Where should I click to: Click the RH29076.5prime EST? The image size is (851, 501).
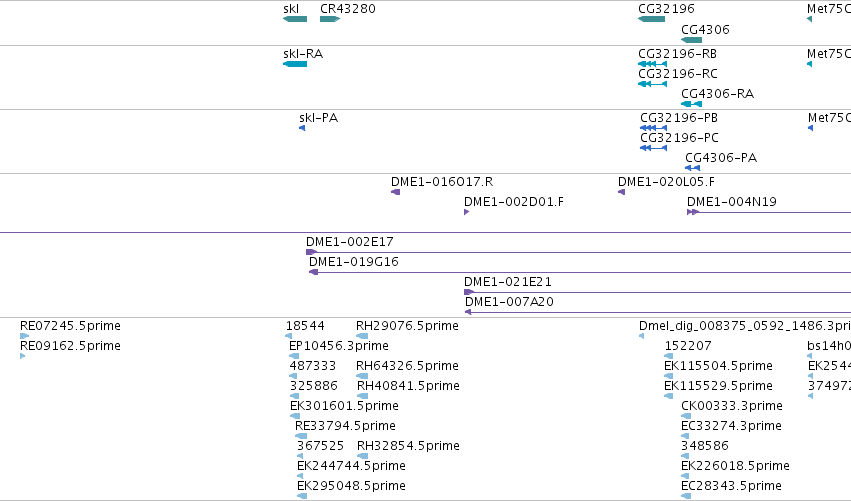(362, 336)
